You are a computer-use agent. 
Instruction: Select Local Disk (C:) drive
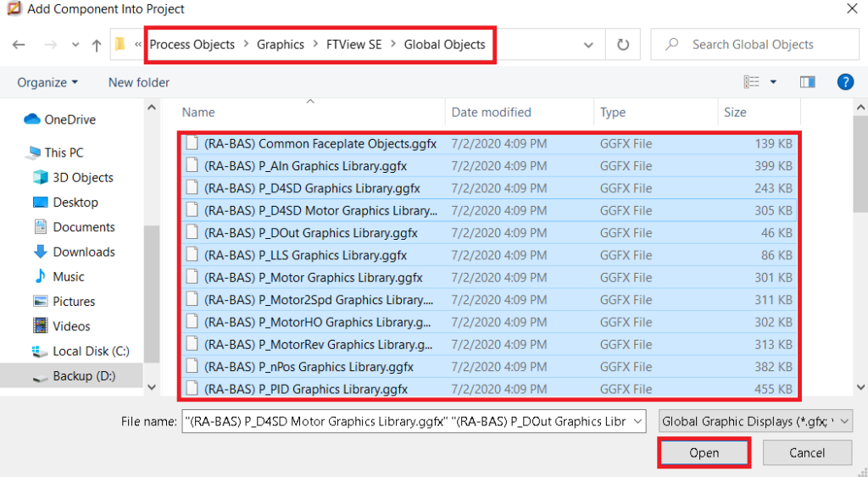[81, 351]
